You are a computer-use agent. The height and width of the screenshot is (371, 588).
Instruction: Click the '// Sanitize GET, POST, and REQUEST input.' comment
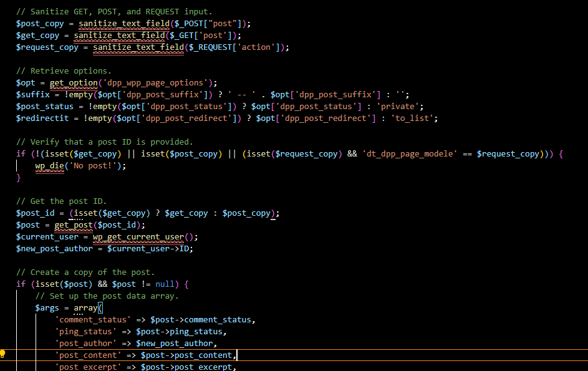coord(114,12)
